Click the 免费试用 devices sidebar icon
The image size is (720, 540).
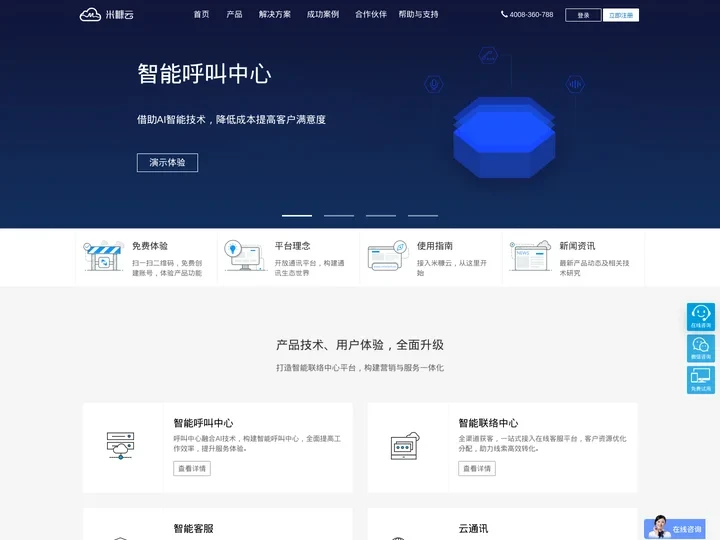(x=701, y=380)
